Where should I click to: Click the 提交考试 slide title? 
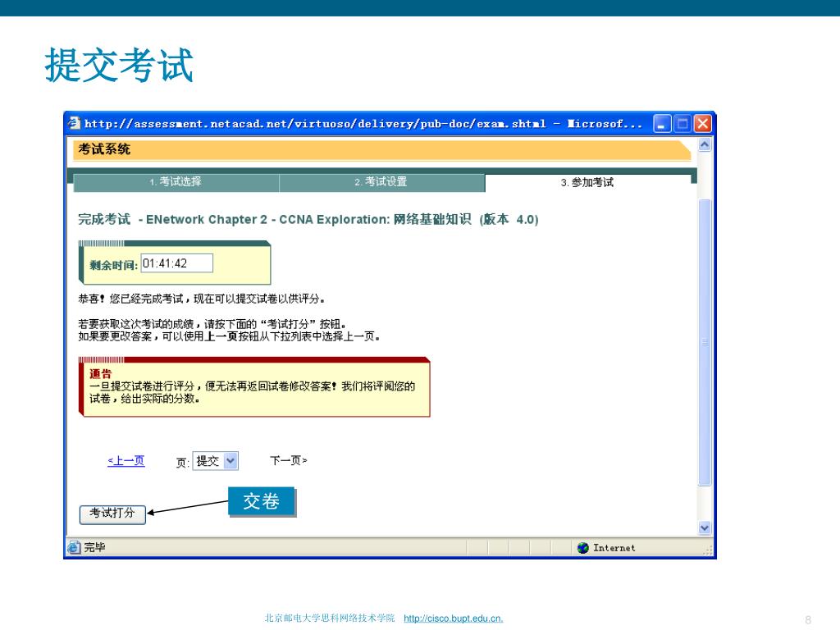pos(119,65)
